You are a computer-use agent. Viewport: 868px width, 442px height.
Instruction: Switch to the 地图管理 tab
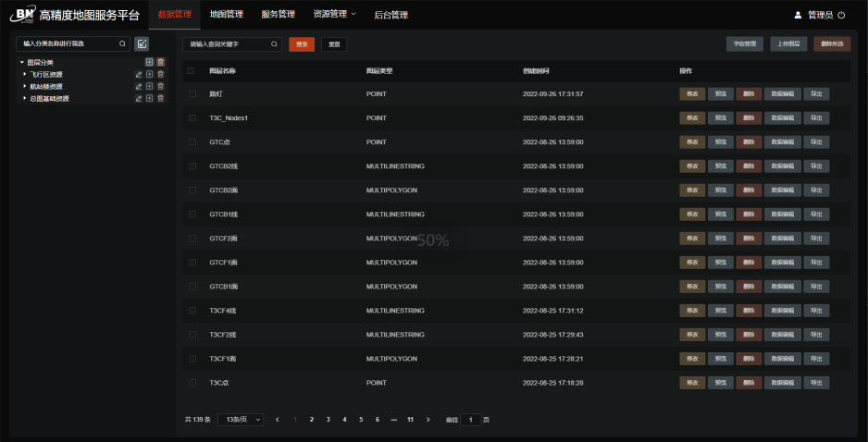[226, 14]
